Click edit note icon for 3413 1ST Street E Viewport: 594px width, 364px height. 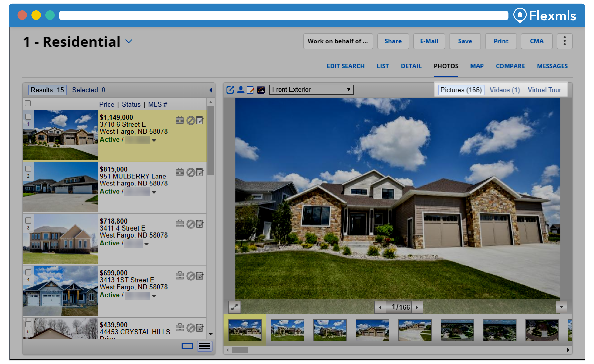tap(200, 276)
